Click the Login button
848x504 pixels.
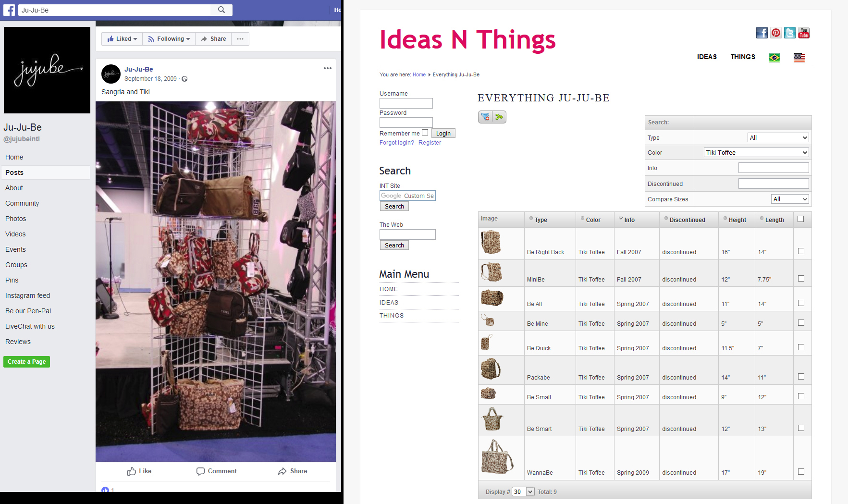443,133
